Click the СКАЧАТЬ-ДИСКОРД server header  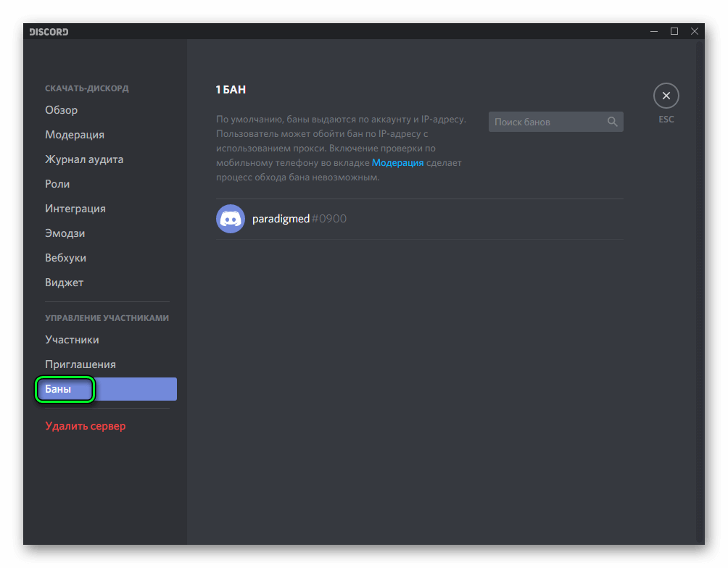(87, 88)
